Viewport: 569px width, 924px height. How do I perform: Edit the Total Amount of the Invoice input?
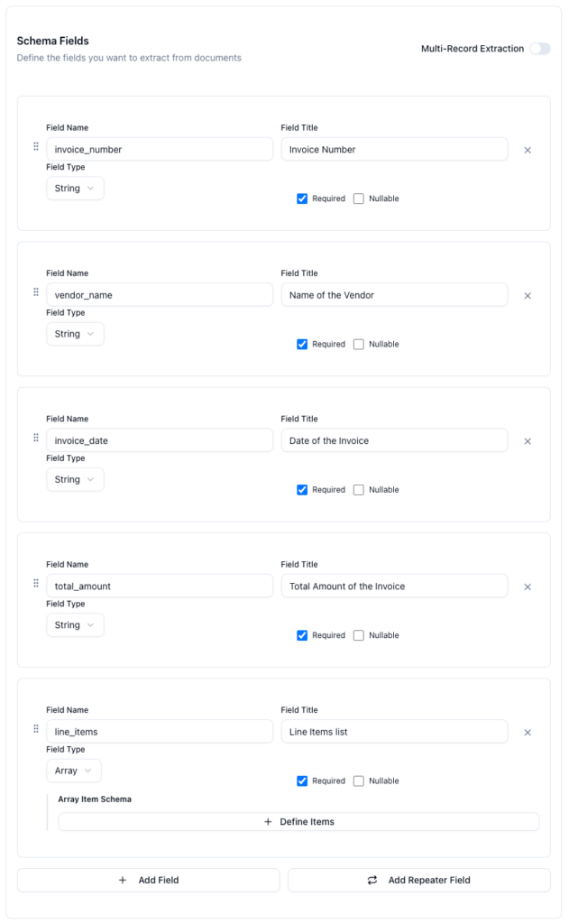coord(394,586)
